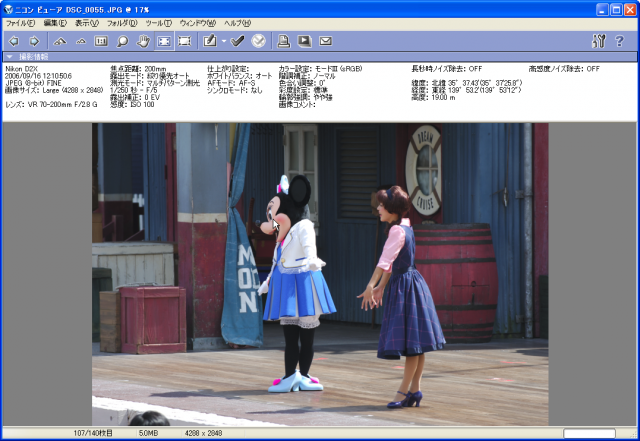Start the slideshow
The image size is (640, 441).
304,41
